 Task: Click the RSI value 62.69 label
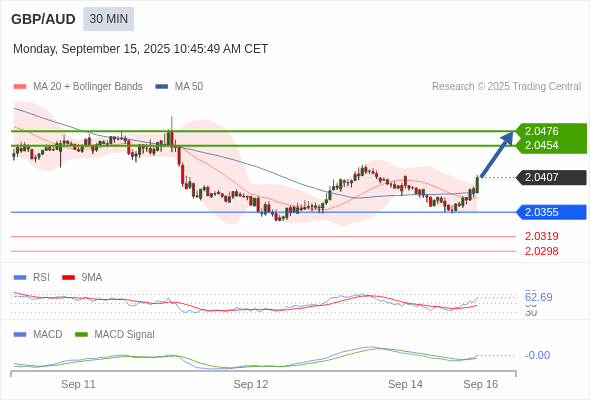[x=538, y=297]
